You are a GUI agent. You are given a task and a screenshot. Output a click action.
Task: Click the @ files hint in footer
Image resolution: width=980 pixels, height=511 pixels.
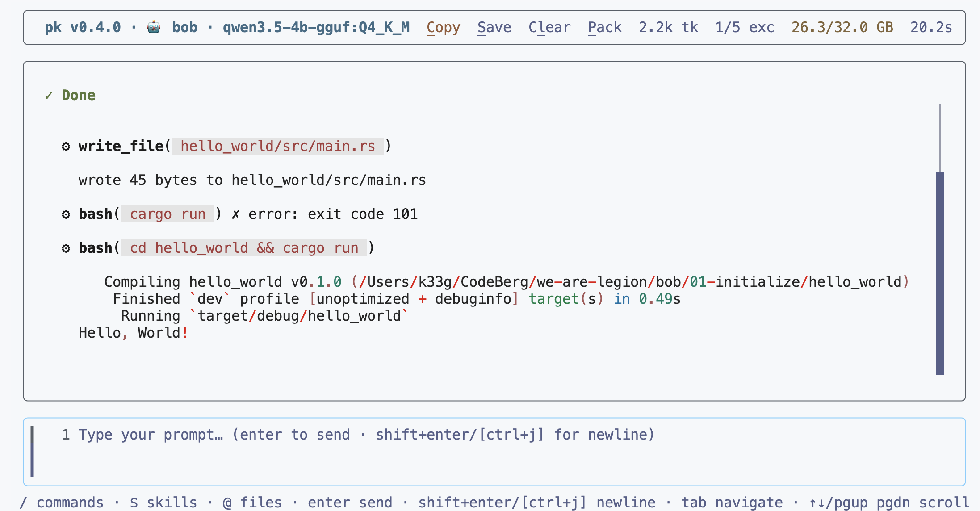(x=252, y=503)
